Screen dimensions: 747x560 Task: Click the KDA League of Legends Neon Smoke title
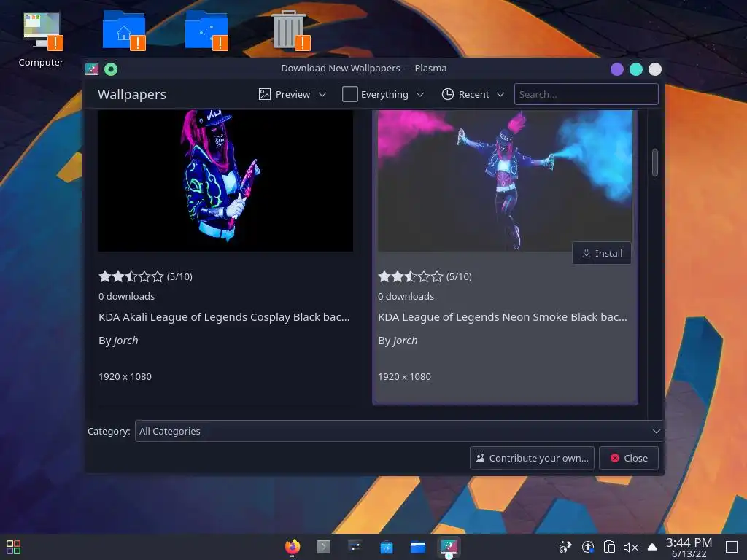tap(502, 317)
